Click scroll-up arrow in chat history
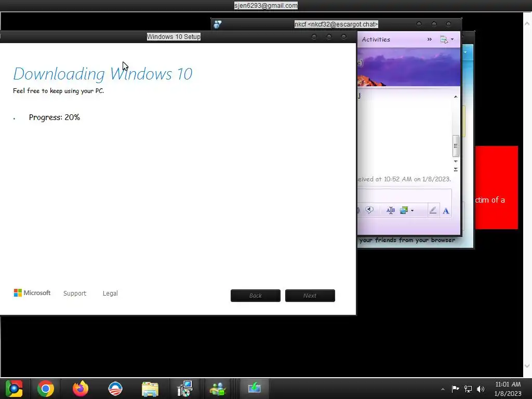The width and height of the screenshot is (532, 399). click(x=456, y=97)
